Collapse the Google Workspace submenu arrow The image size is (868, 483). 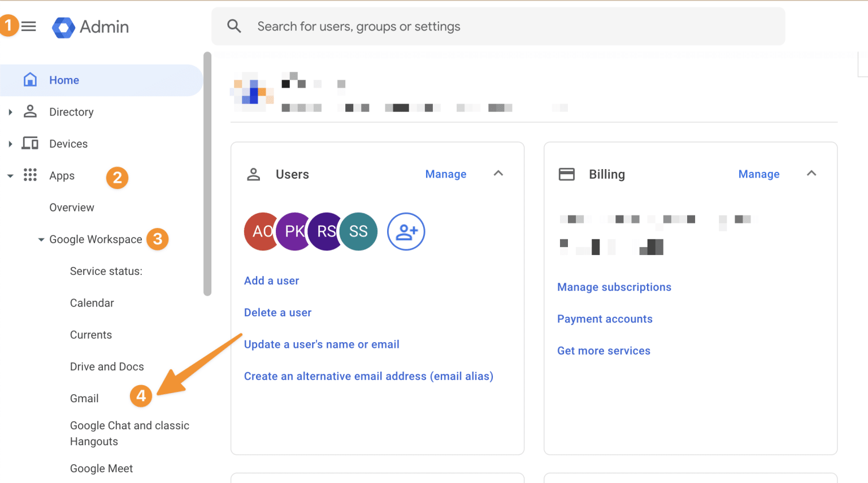point(41,240)
